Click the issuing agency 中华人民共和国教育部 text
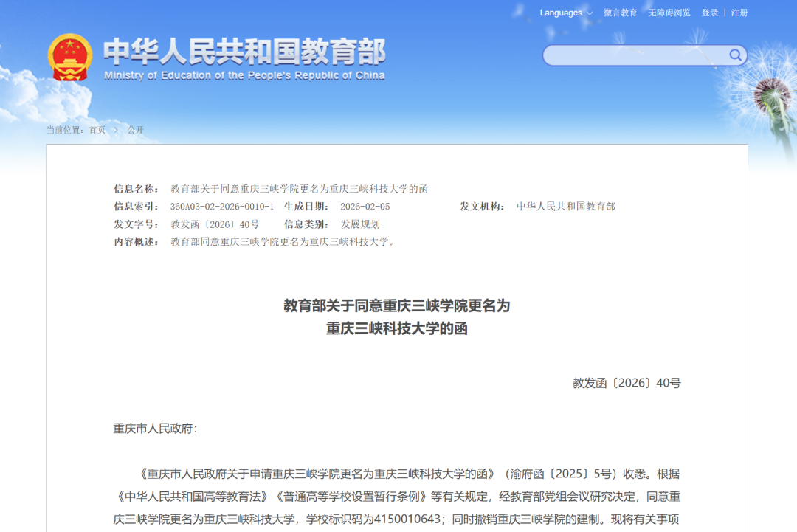The height and width of the screenshot is (532, 797). point(567,207)
